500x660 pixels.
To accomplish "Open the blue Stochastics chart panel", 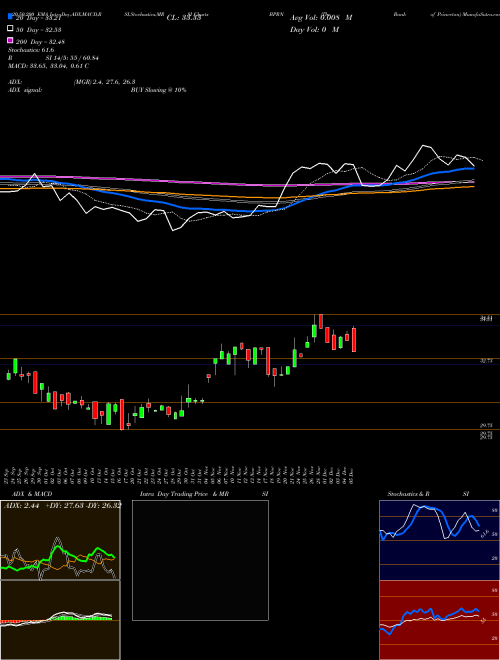I will [x=439, y=540].
